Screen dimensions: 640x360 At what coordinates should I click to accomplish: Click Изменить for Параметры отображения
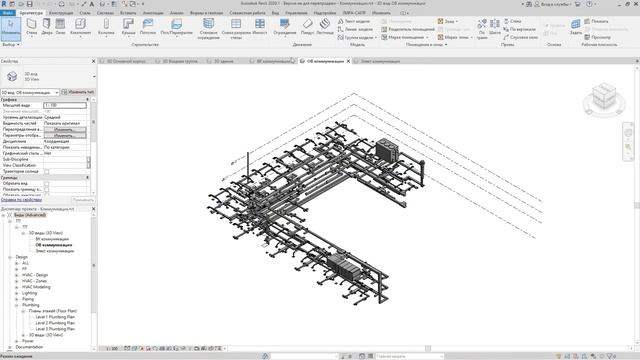pyautogui.click(x=65, y=136)
